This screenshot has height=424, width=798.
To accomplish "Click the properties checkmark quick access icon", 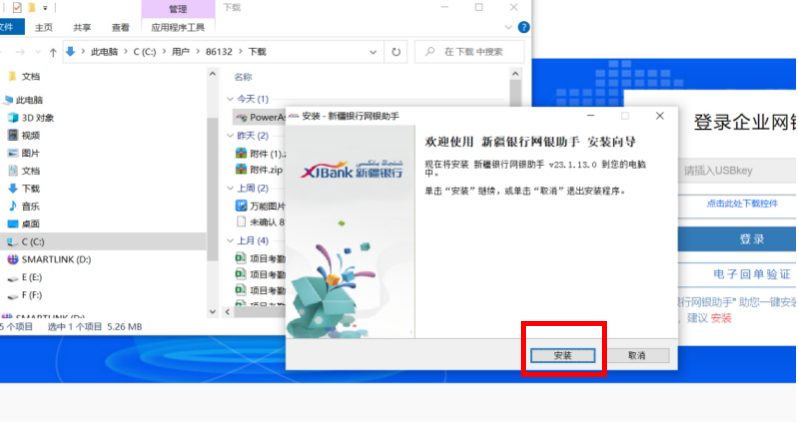I will coord(17,8).
